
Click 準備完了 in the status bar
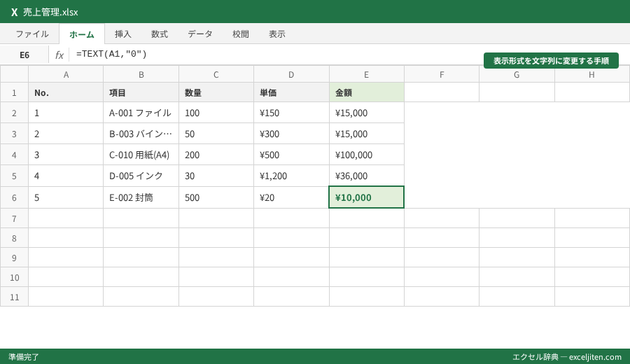coord(24,357)
